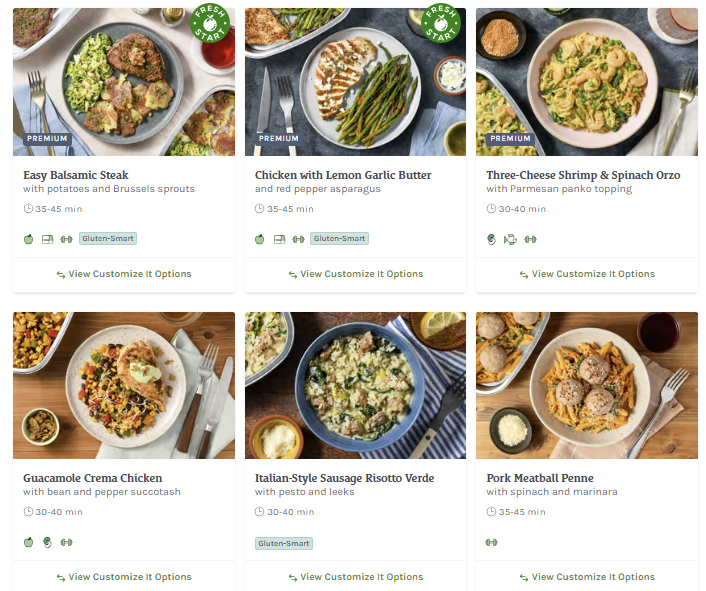View Customize It options for Pork Meatball Penne
This screenshot has height=591, width=706.
[x=587, y=577]
